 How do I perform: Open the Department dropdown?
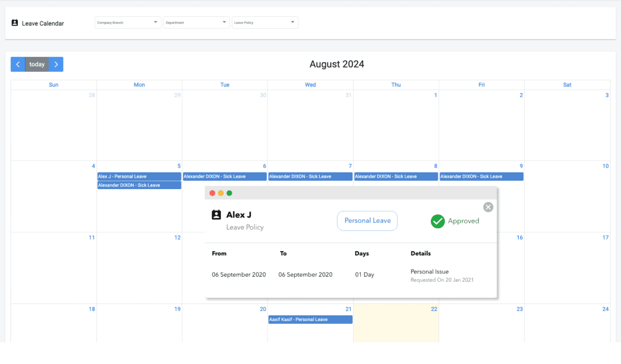pos(196,22)
